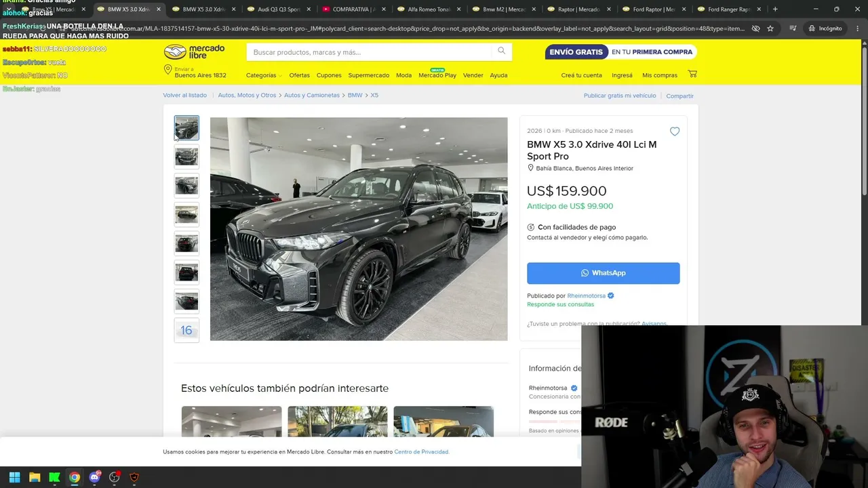Open the X5 breadcrumb

(x=374, y=96)
